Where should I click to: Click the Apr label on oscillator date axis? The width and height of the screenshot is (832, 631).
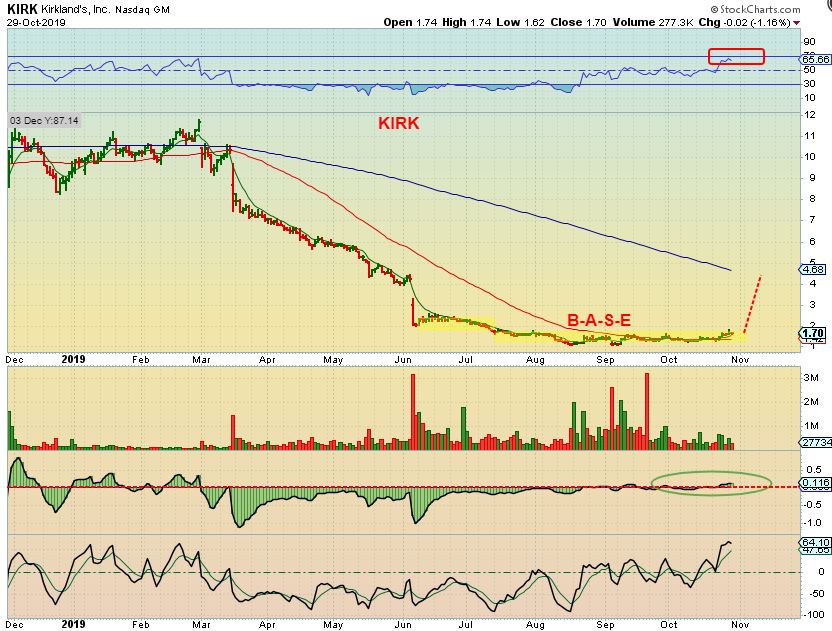tap(267, 625)
